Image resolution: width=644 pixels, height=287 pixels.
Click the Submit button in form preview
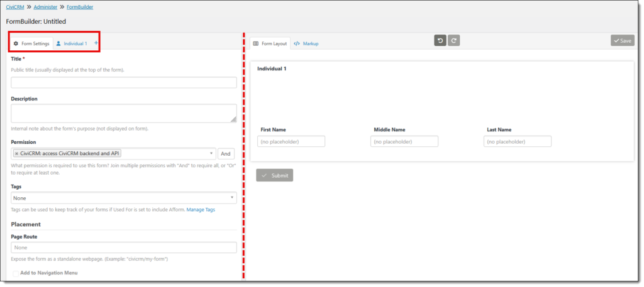(275, 175)
